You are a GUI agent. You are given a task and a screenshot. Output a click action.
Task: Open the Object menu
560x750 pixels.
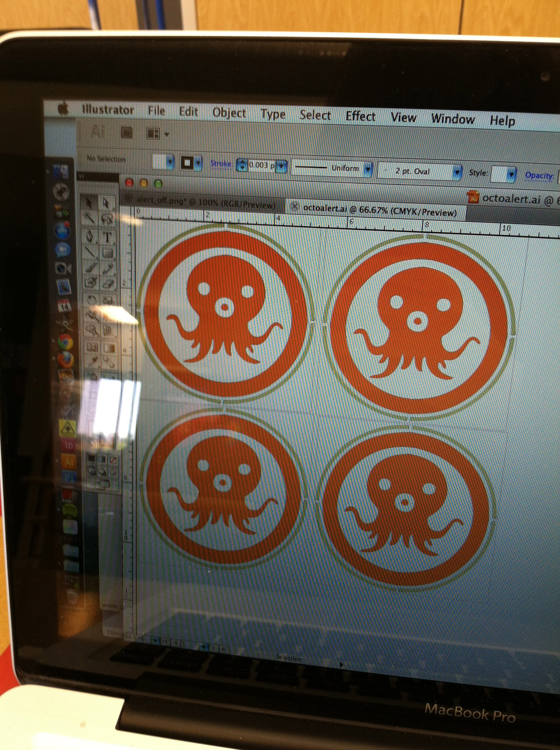[x=229, y=113]
